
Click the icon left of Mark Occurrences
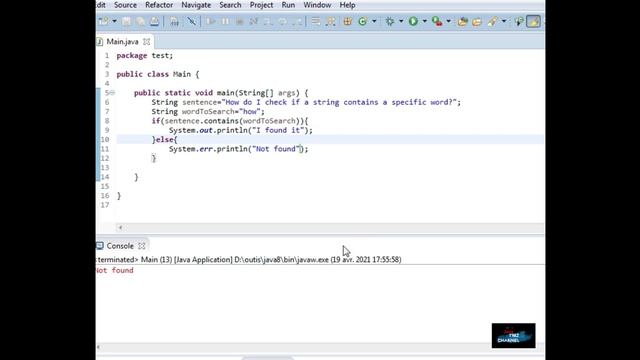pyautogui.click(x=519, y=21)
